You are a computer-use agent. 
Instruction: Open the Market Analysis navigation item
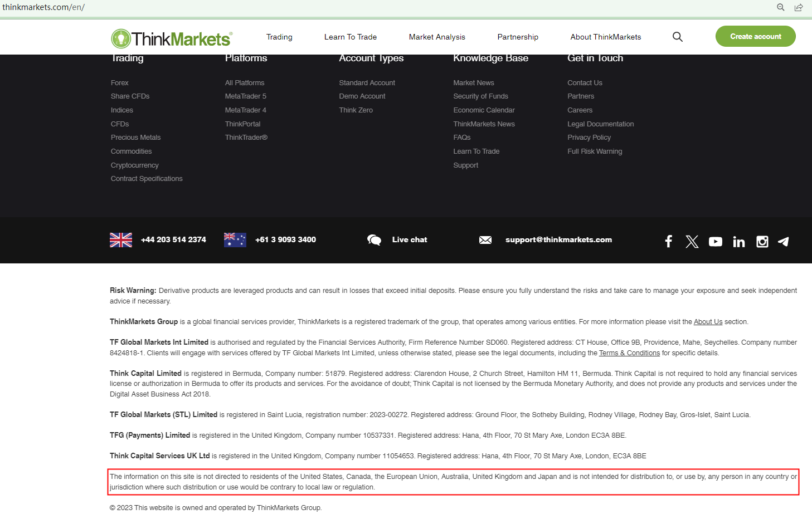pos(437,37)
